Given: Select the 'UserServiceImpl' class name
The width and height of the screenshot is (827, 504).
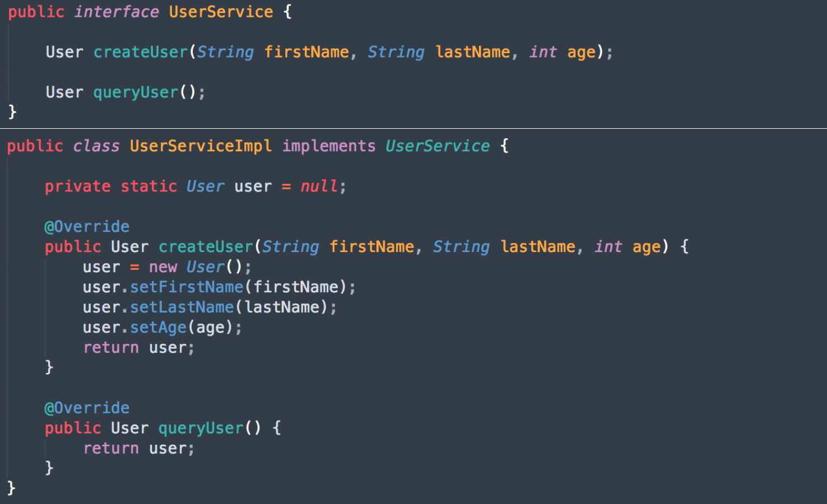Looking at the screenshot, I should pyautogui.click(x=201, y=146).
